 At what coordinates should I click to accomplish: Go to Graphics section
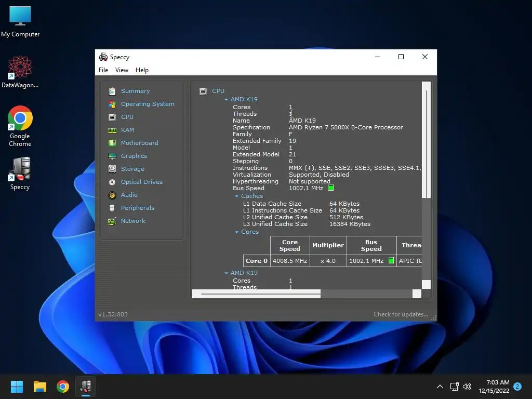(134, 156)
